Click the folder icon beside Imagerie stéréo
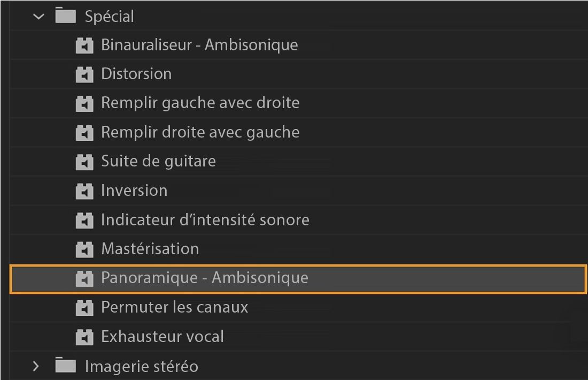This screenshot has height=380, width=588. click(x=64, y=366)
